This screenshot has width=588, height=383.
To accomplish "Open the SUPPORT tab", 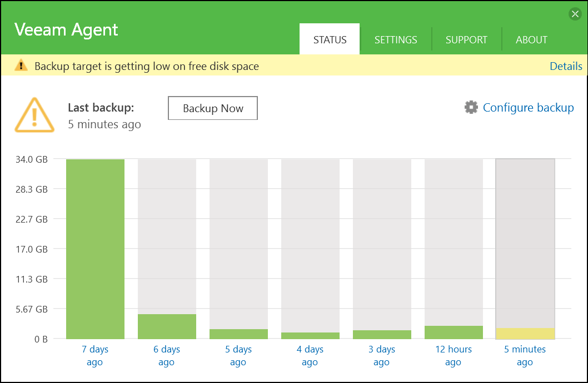I will click(466, 39).
